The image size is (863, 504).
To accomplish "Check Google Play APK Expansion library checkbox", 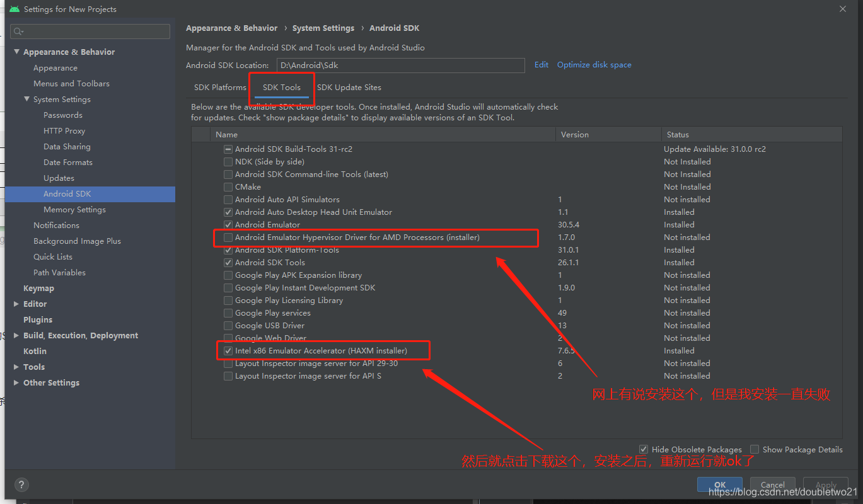I will click(x=228, y=275).
